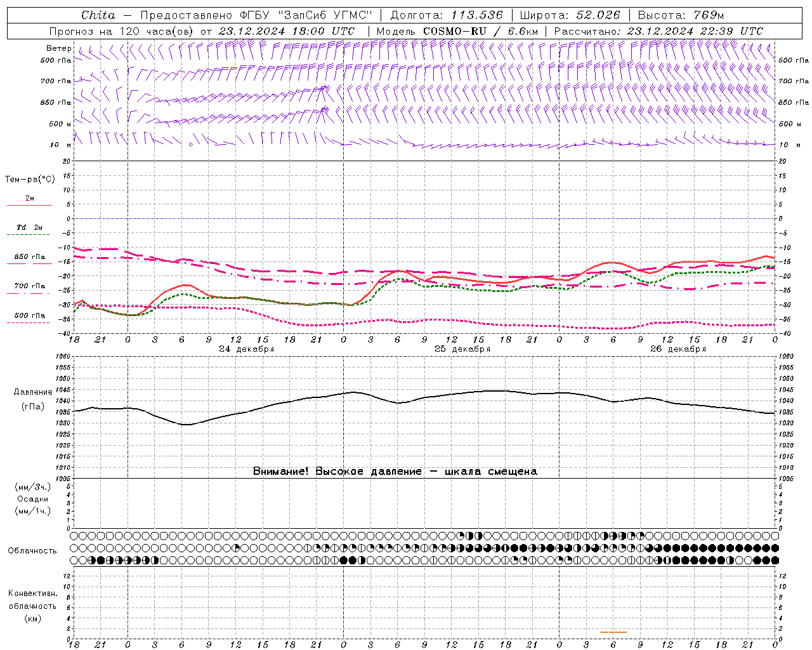
Task: Select the text "Предоставлено ФГБУ "ЗапСиб УГМС""
Action: tap(256, 15)
